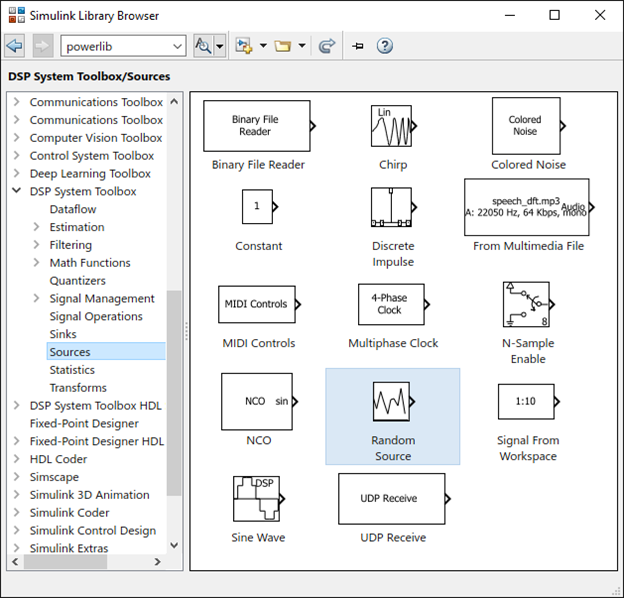The width and height of the screenshot is (624, 598).
Task: Select the Binary File Reader block
Action: 259,126
